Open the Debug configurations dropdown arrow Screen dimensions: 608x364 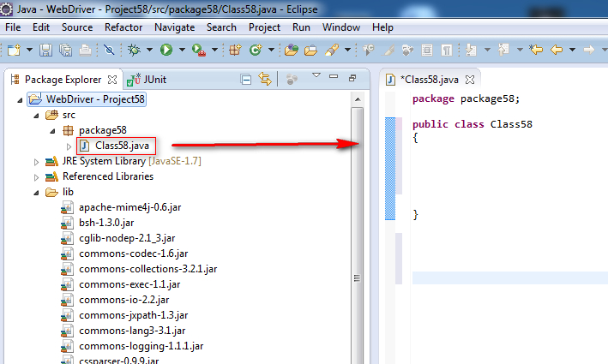coord(149,50)
